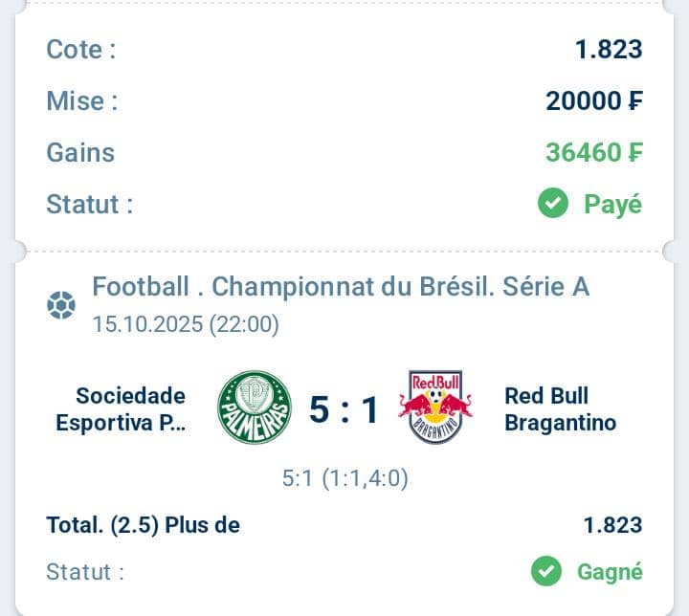Screen dimensions: 689x616
Task: Click the green Payé checkmark icon
Action: (x=552, y=204)
